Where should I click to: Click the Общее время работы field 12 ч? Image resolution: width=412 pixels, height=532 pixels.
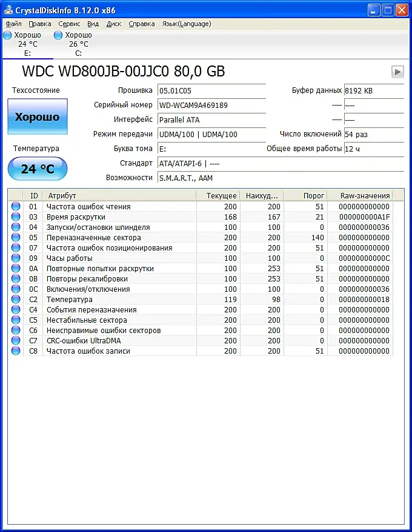pyautogui.click(x=374, y=149)
